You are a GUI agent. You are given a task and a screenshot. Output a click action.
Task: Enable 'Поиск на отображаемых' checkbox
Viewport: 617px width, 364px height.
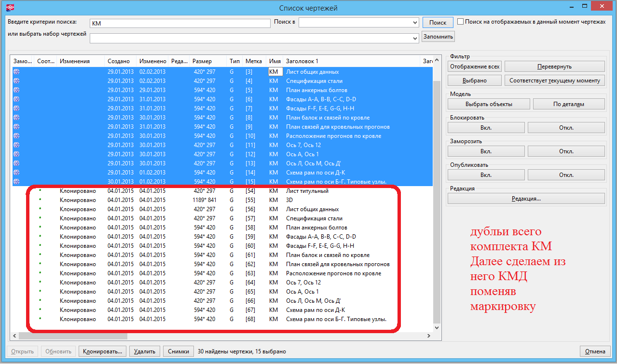(461, 22)
